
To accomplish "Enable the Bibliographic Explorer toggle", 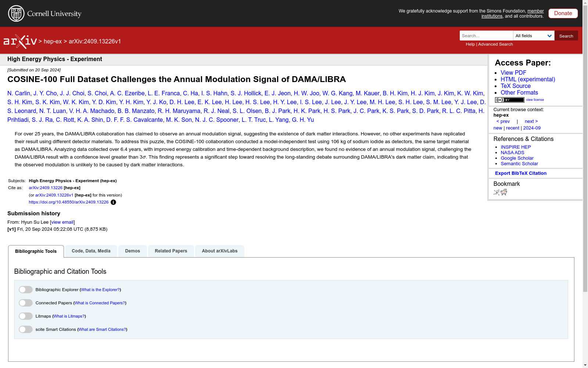I will pyautogui.click(x=26, y=290).
